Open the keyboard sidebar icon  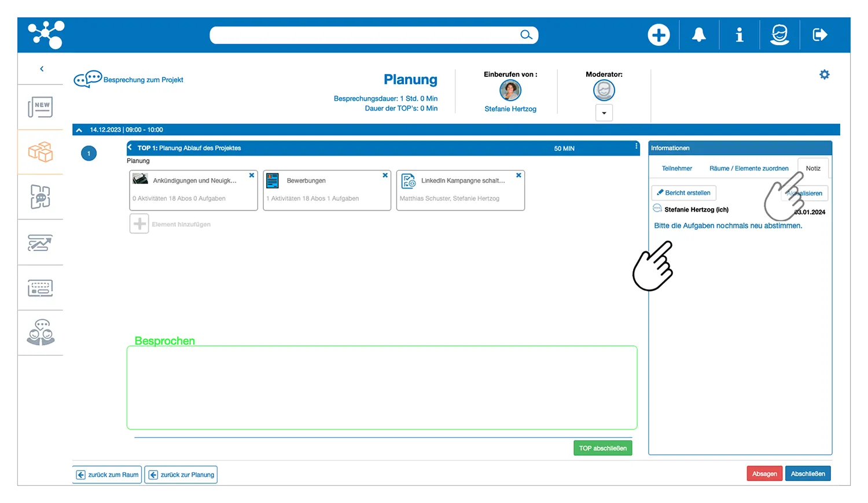(41, 288)
